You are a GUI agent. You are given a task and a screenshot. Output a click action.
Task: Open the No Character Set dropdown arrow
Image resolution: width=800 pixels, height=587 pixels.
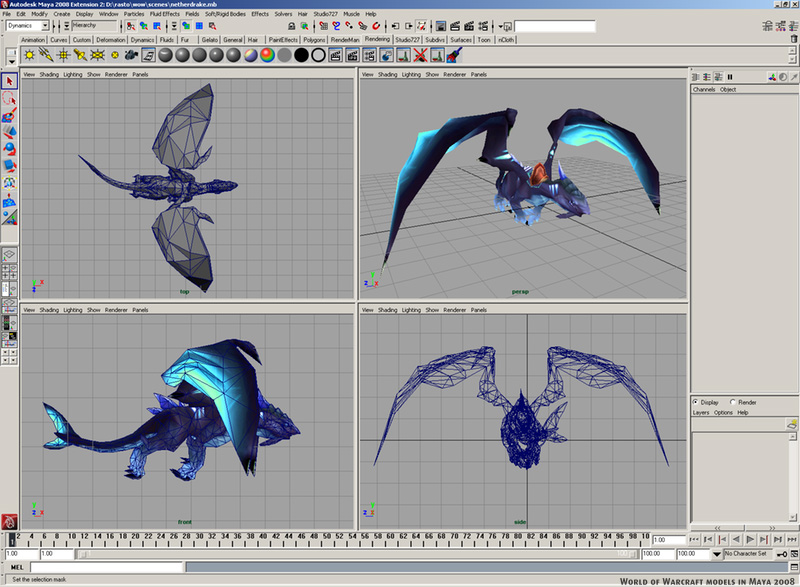click(x=717, y=554)
